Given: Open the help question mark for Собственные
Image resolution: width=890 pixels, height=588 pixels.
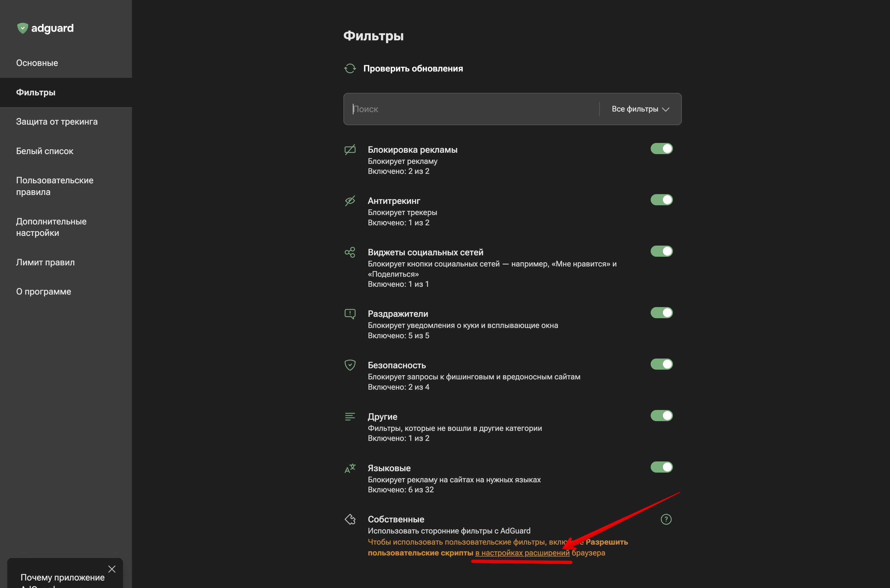Looking at the screenshot, I should point(666,519).
